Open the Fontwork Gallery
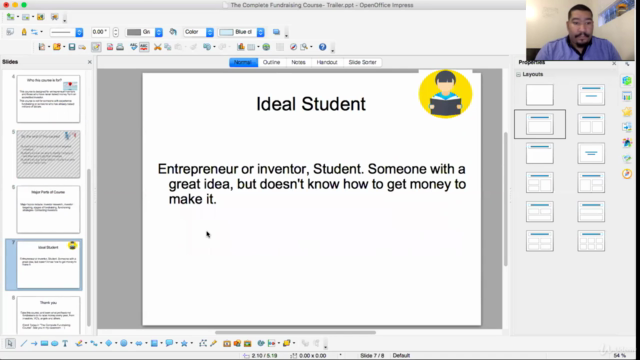Image resolution: width=640 pixels, height=360 pixels. (227, 344)
